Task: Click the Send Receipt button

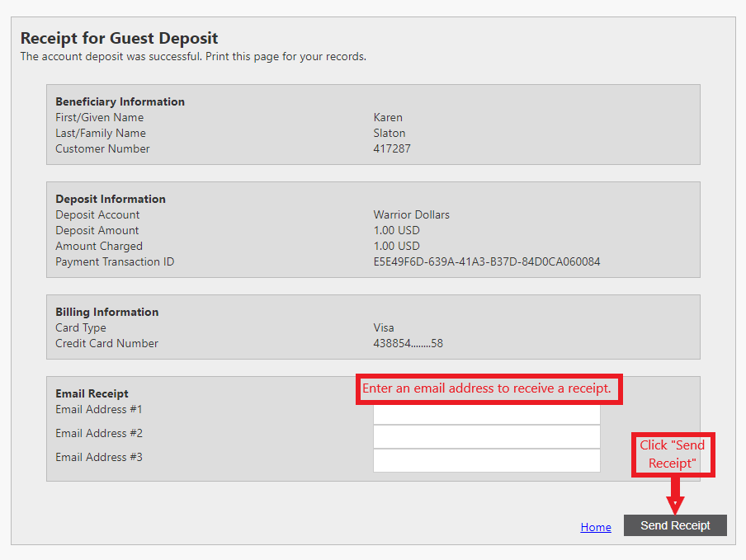Action: point(674,525)
